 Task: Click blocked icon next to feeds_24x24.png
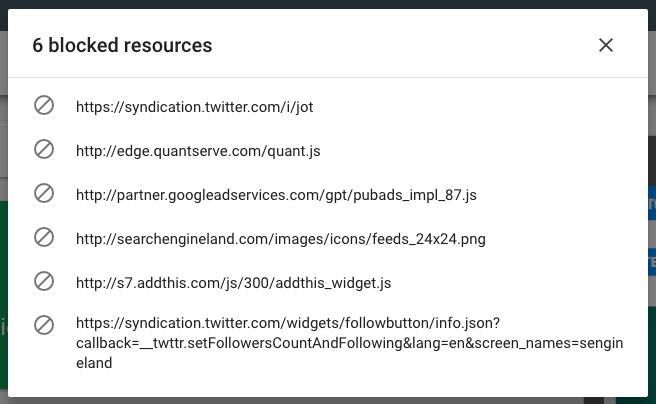point(44,237)
